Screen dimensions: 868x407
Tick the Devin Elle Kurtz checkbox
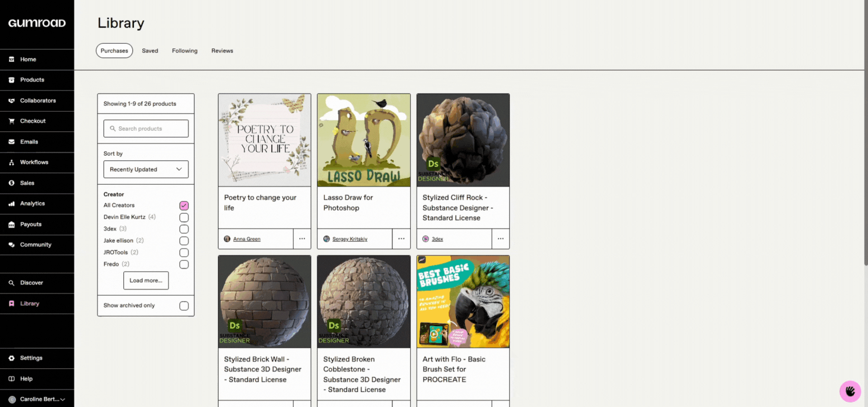point(184,217)
